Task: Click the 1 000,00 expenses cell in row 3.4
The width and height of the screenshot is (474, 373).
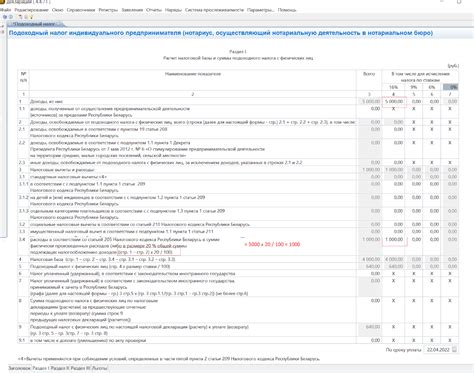Action: click(x=394, y=239)
